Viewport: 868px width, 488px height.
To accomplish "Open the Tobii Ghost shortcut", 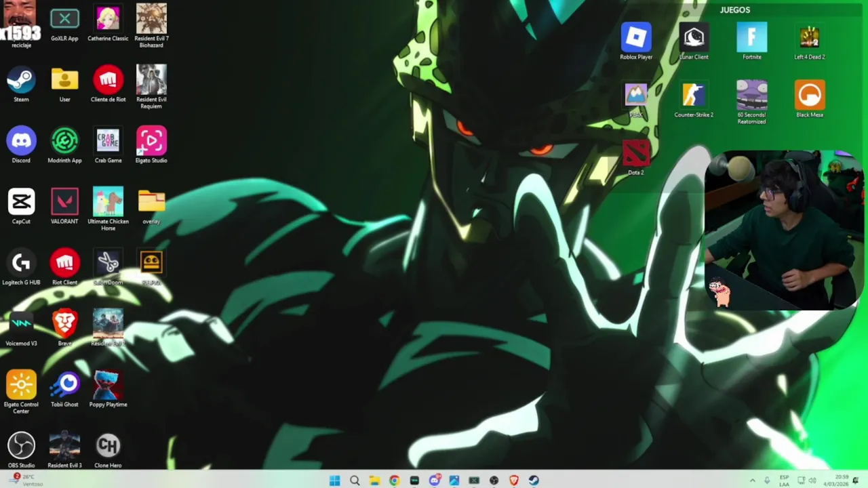I will [x=64, y=390].
